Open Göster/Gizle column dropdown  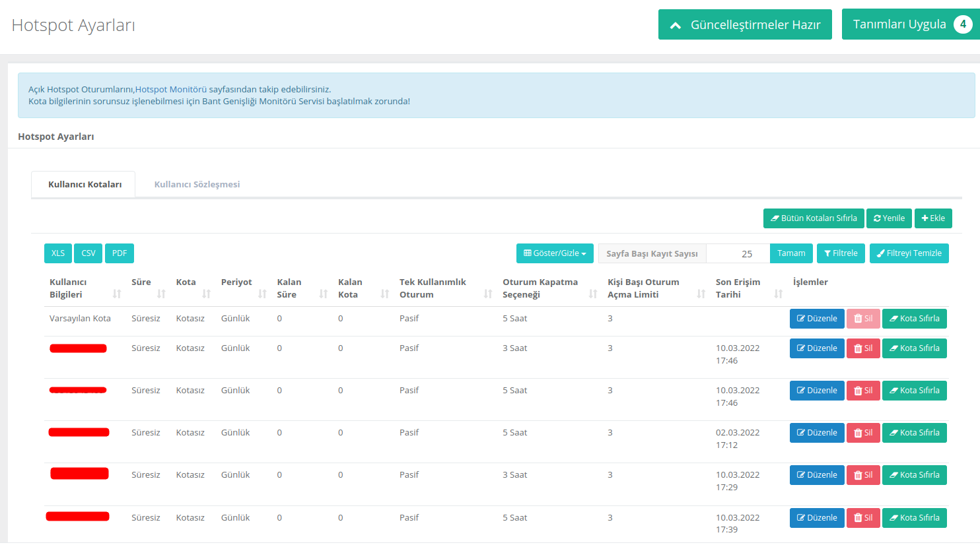pos(555,253)
